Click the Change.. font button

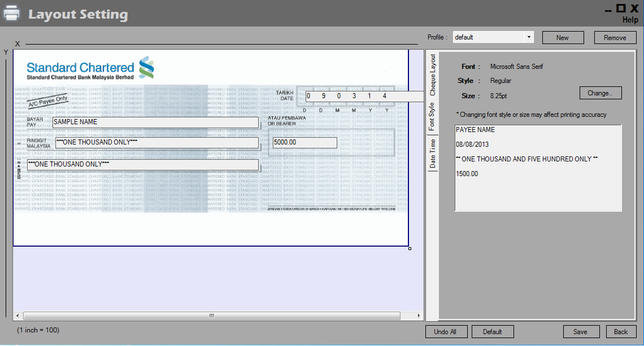click(x=600, y=93)
